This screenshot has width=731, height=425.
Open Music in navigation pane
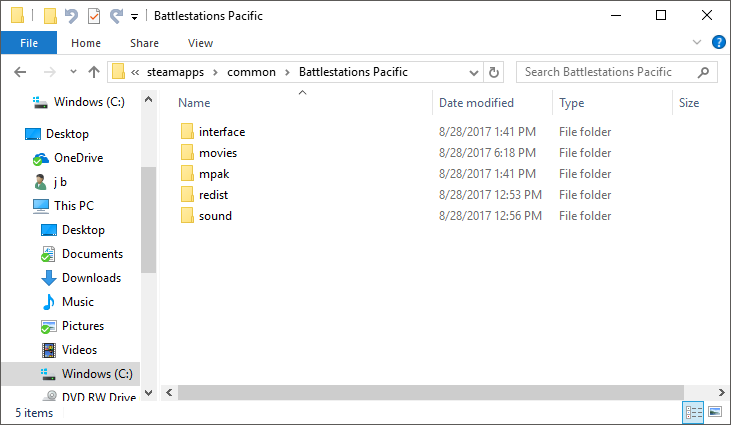[x=68, y=302]
